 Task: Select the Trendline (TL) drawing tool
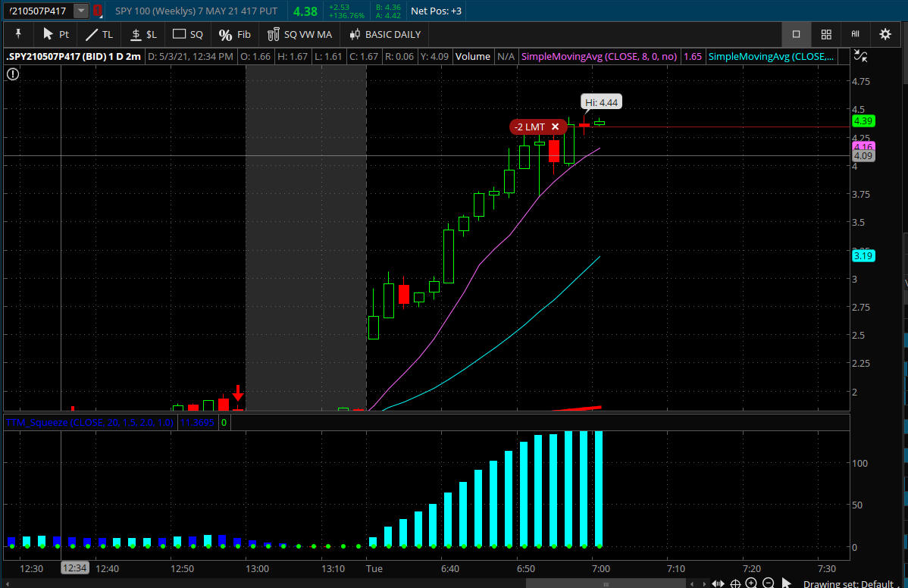(x=99, y=34)
